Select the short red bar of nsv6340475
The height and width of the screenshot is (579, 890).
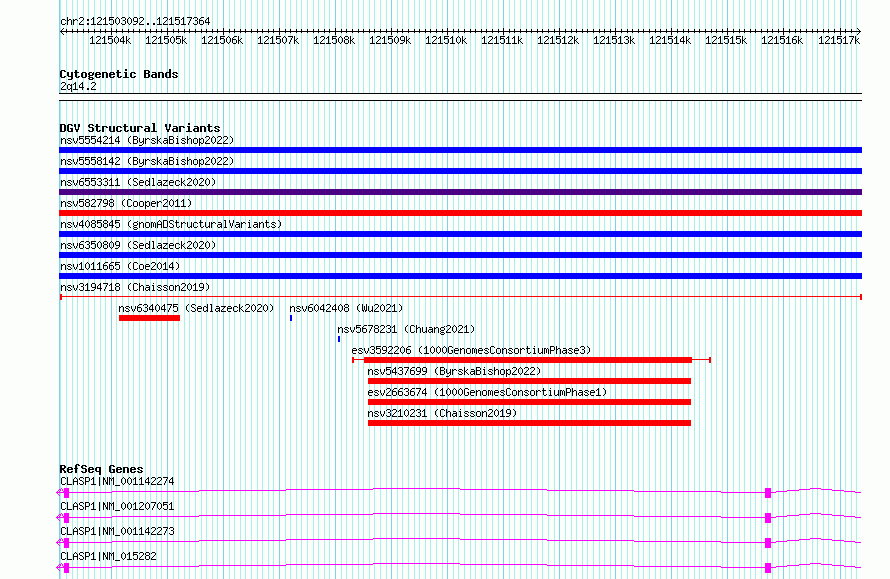tap(149, 318)
